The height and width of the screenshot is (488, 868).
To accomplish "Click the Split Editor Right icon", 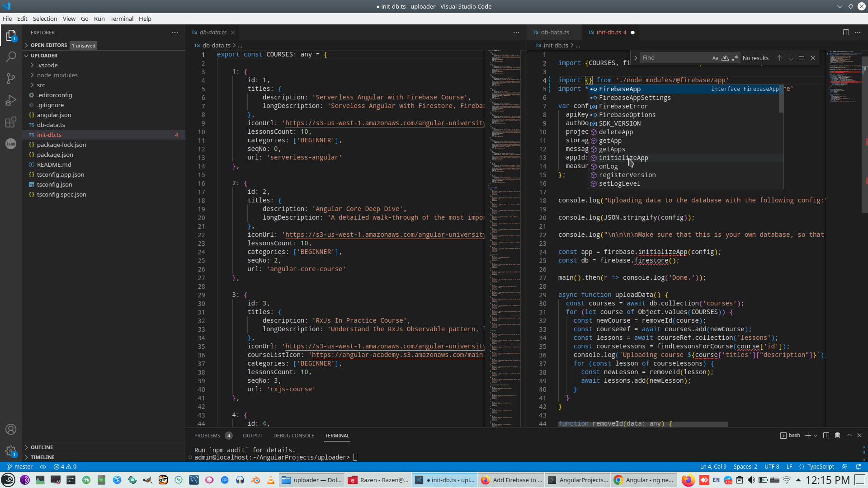I will click(x=845, y=33).
